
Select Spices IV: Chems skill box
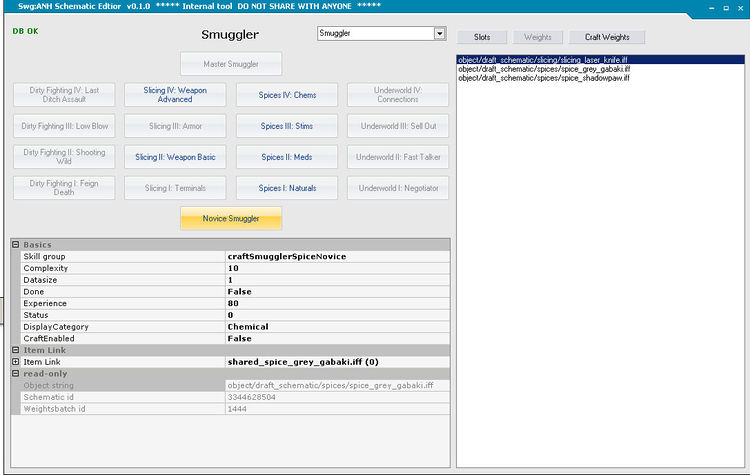tap(288, 95)
